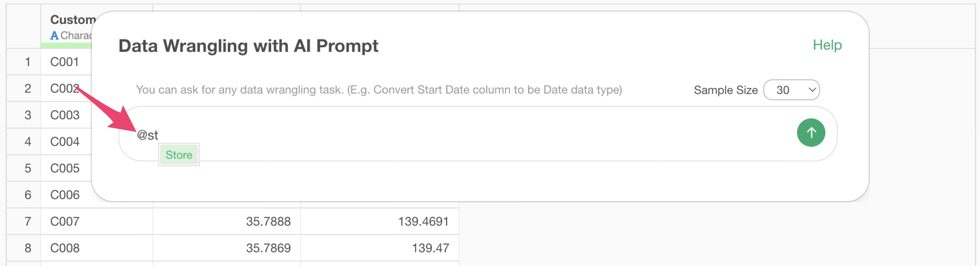Select the 'Store' column suggestion

tap(179, 155)
